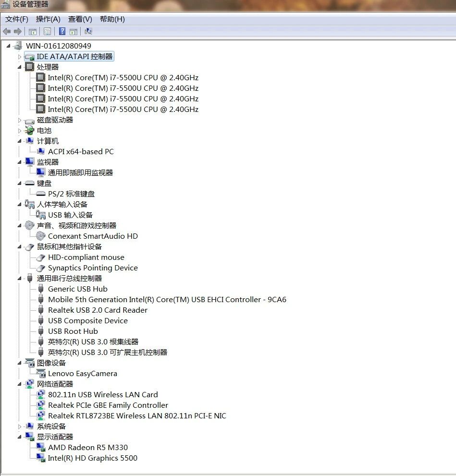
Task: Select AMD Radeon R5 M330
Action: [x=88, y=448]
